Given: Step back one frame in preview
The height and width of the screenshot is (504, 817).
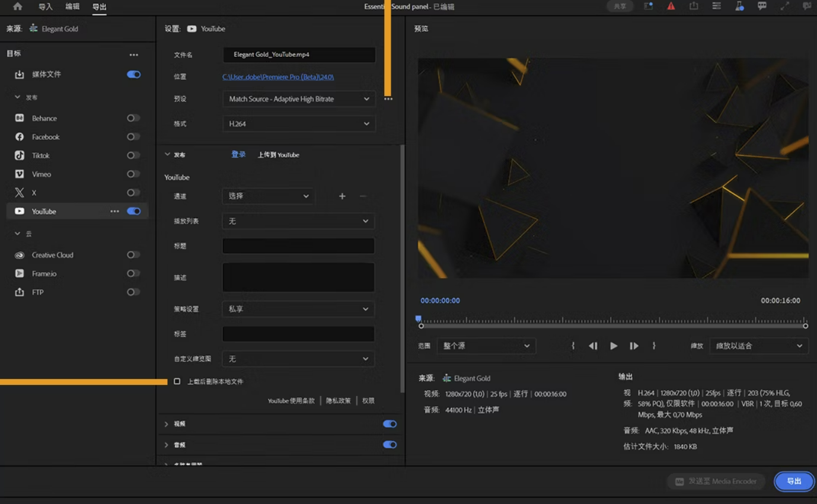Looking at the screenshot, I should (x=593, y=346).
